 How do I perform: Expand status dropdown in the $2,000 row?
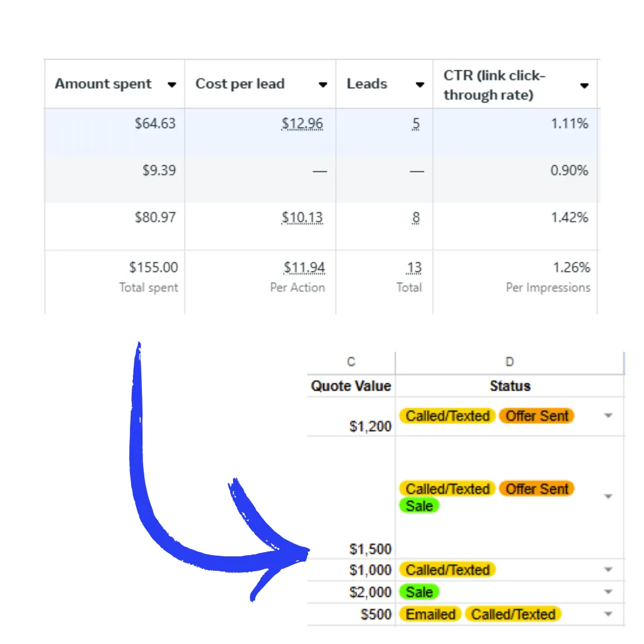pyautogui.click(x=608, y=592)
